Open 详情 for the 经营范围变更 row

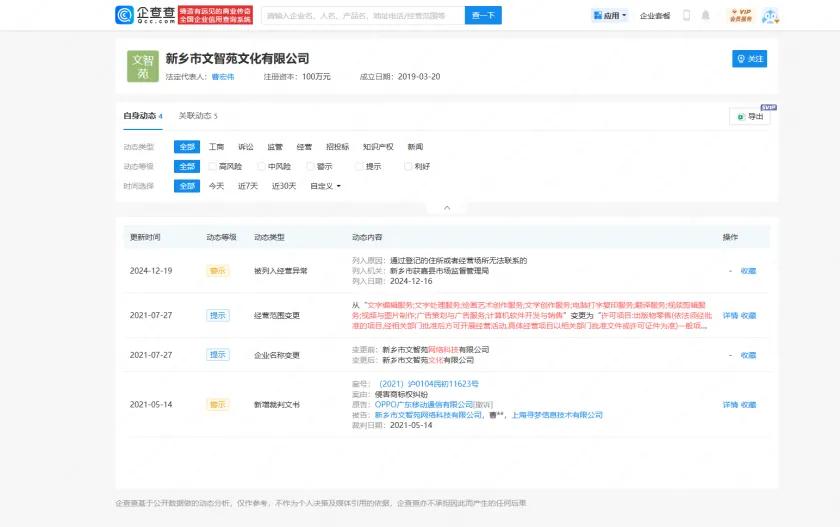coord(729,315)
